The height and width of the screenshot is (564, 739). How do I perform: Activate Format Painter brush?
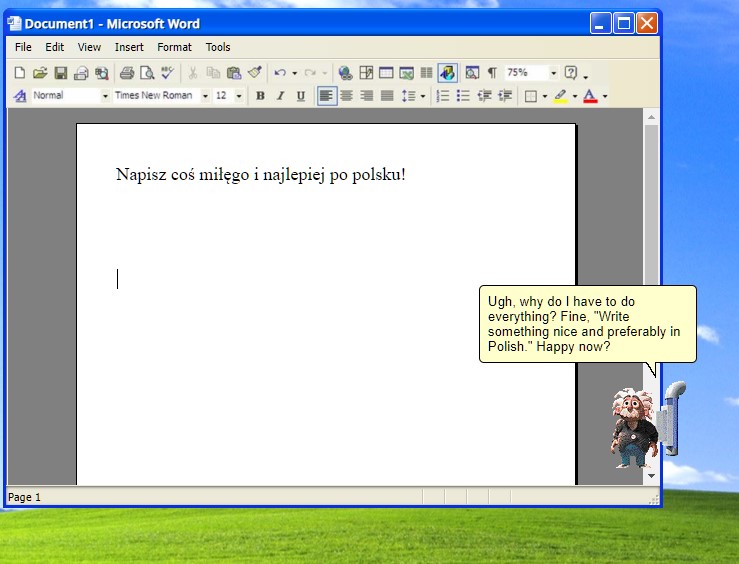[x=255, y=73]
